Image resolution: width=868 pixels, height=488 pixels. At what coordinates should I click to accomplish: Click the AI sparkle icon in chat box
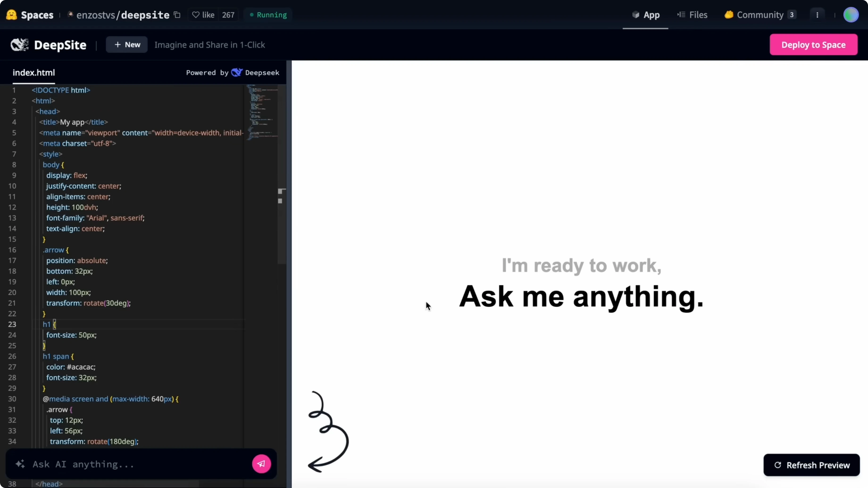click(x=20, y=464)
